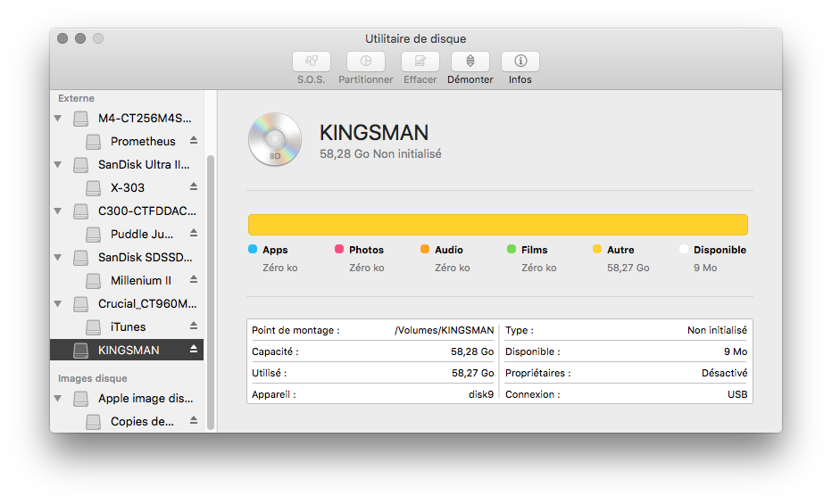Open the Infos toolbar icon
Viewport: 832px width, 504px height.
[520, 62]
